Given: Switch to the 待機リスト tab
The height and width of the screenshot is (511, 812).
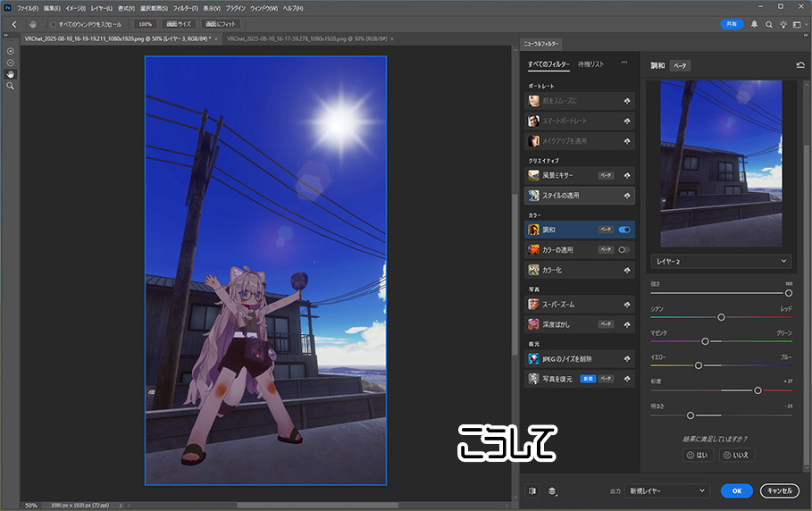Looking at the screenshot, I should (590, 64).
